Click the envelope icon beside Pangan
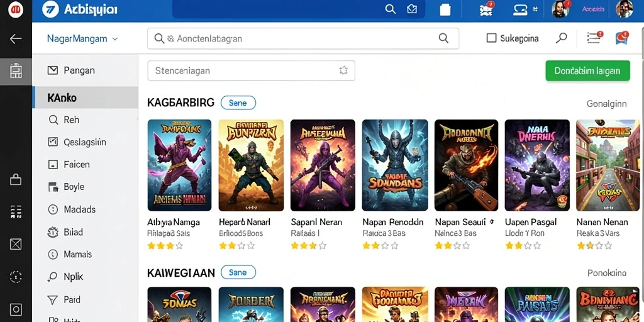This screenshot has height=322, width=644. click(53, 70)
